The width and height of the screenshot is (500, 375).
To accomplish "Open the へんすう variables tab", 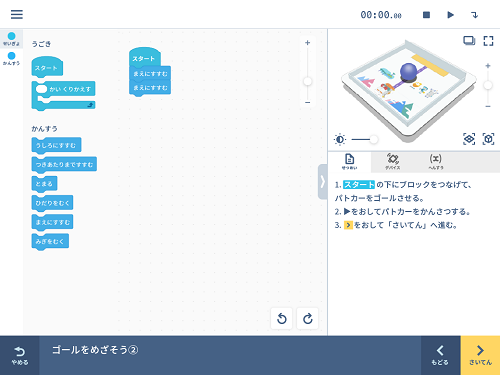I will tap(435, 162).
